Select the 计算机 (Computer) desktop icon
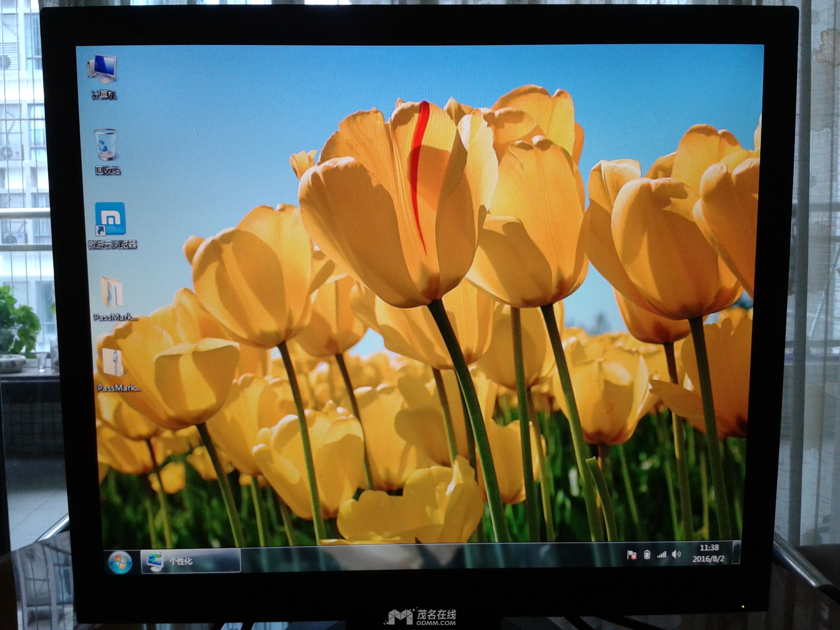840x630 pixels. (102, 69)
